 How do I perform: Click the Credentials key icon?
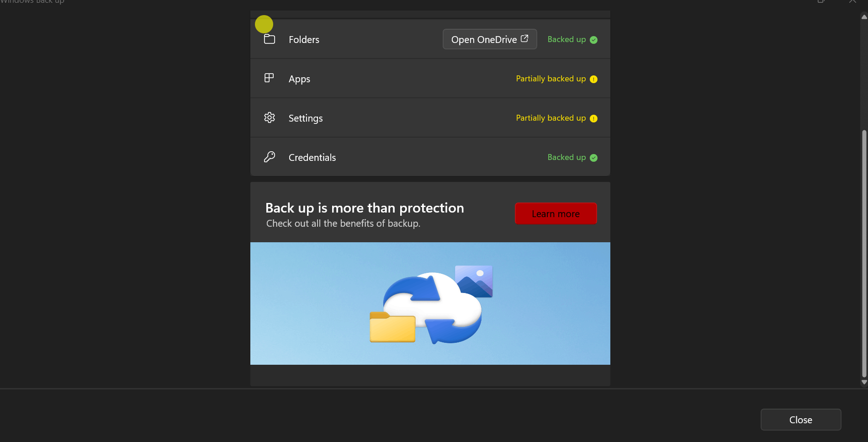(x=269, y=157)
